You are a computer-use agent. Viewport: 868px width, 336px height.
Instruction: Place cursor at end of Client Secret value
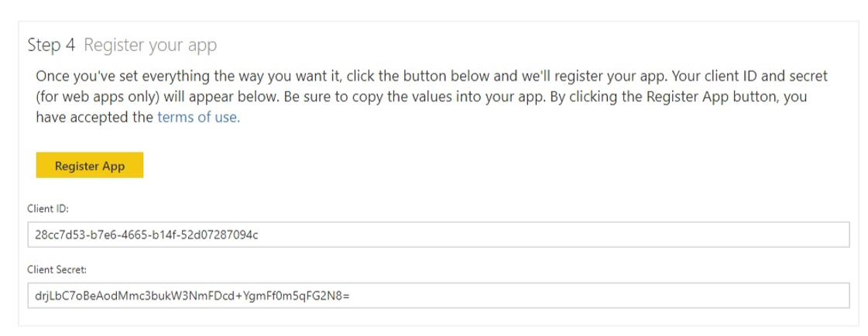[x=351, y=295]
